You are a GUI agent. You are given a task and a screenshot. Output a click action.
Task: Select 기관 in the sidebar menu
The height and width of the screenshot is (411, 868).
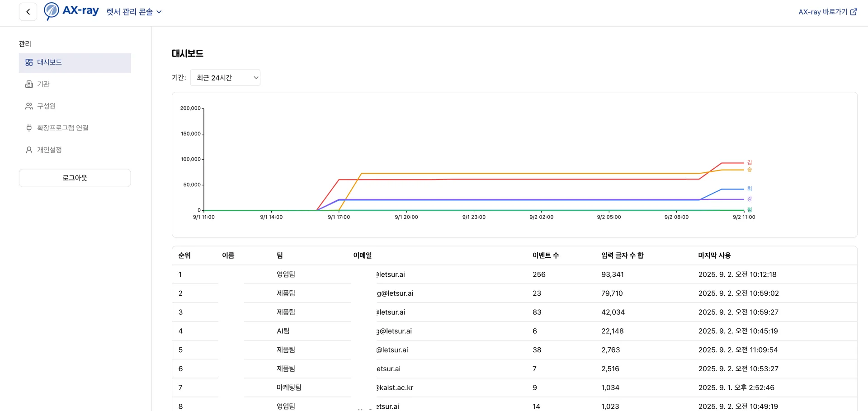[43, 85]
